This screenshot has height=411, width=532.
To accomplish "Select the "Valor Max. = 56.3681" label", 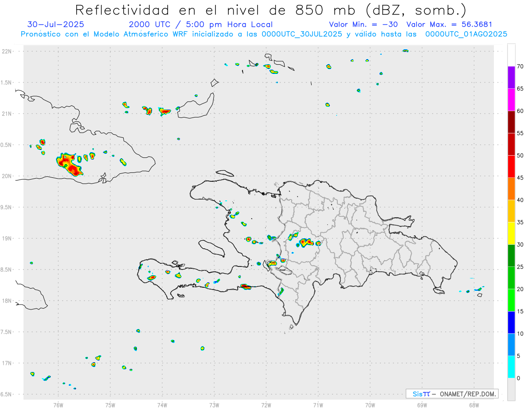I will click(449, 24).
